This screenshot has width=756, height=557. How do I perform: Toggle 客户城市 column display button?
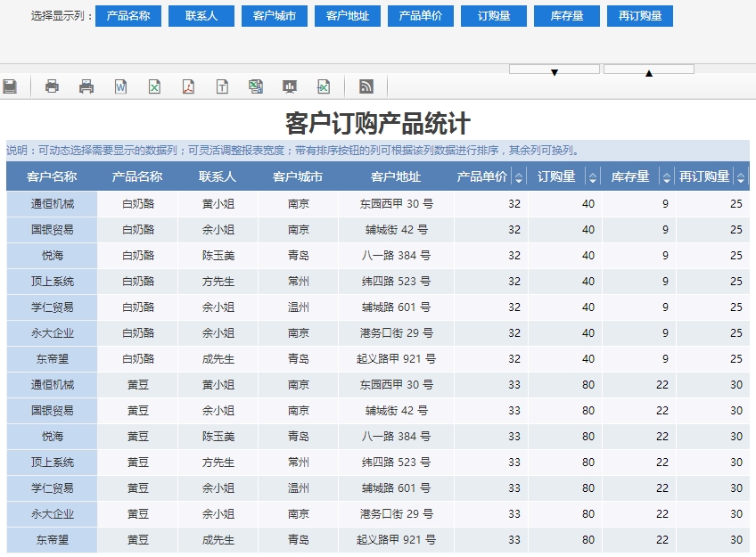click(x=275, y=16)
